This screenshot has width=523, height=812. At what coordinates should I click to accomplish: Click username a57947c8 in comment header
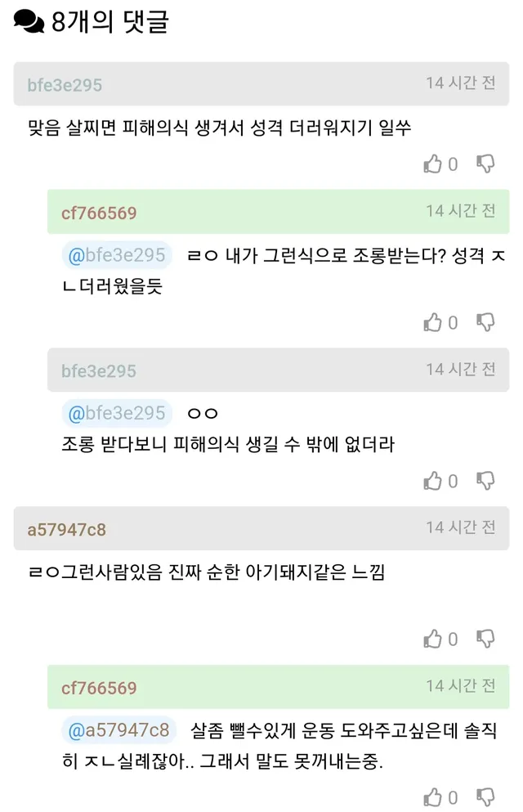point(66,529)
